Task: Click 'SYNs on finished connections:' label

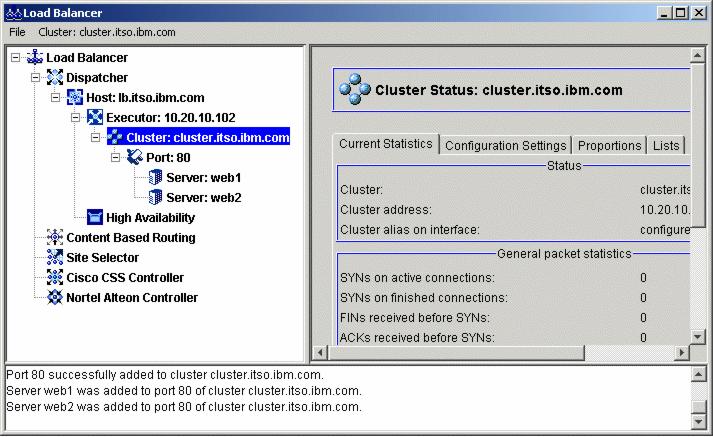Action: click(423, 298)
